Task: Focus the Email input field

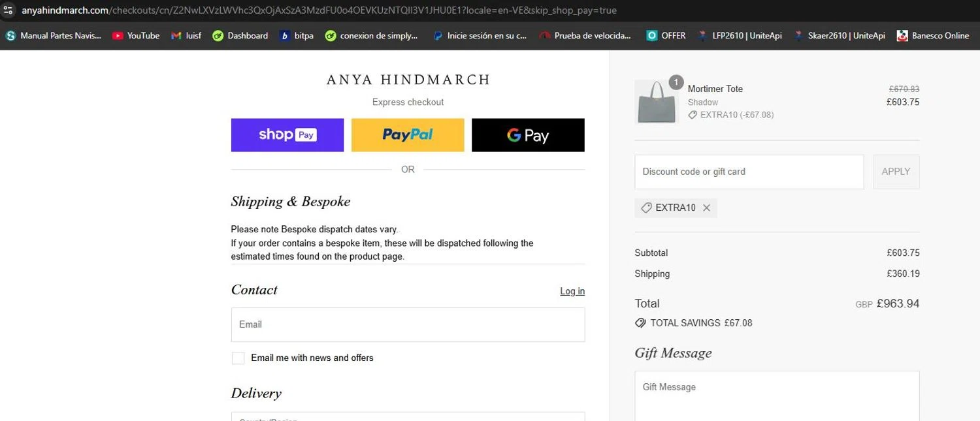Action: pyautogui.click(x=408, y=324)
